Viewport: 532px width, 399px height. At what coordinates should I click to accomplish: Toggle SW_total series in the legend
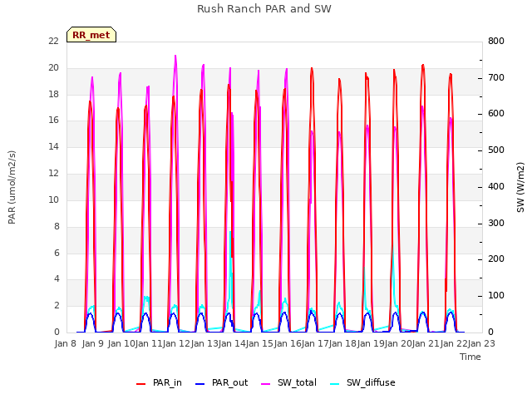[288, 382]
